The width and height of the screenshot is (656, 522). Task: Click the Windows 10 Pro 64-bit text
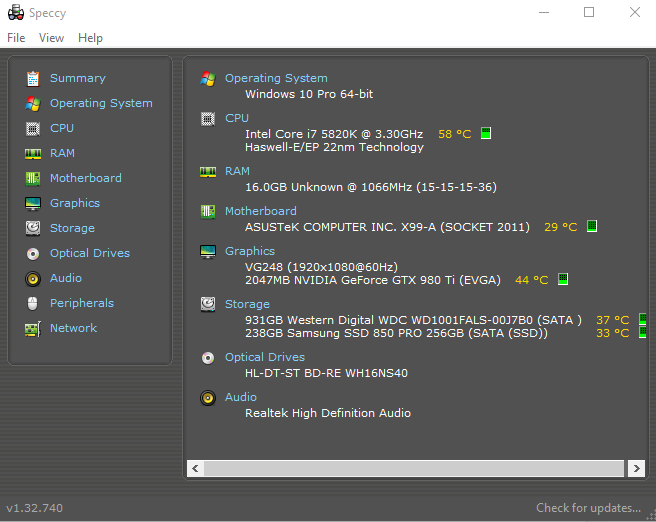309,94
